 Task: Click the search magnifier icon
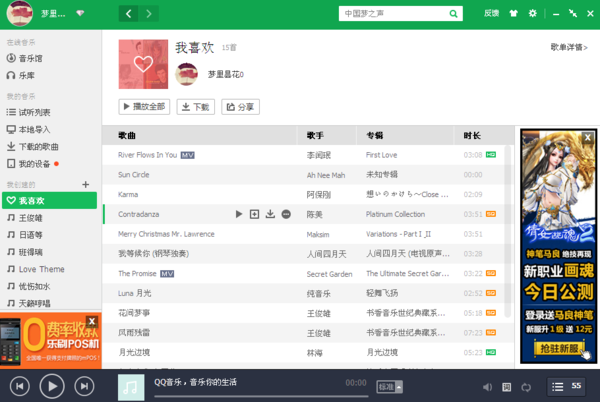453,14
